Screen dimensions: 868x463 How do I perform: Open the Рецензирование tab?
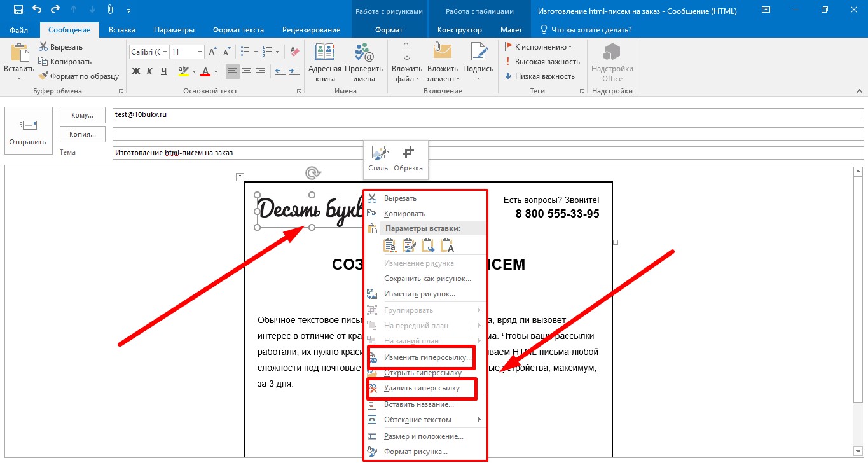point(312,30)
